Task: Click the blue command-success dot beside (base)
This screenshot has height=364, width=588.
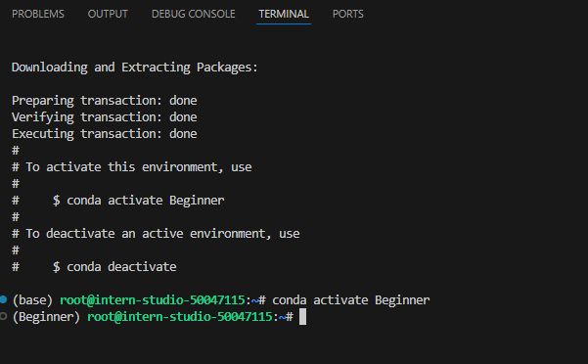Action: pyautogui.click(x=3, y=299)
